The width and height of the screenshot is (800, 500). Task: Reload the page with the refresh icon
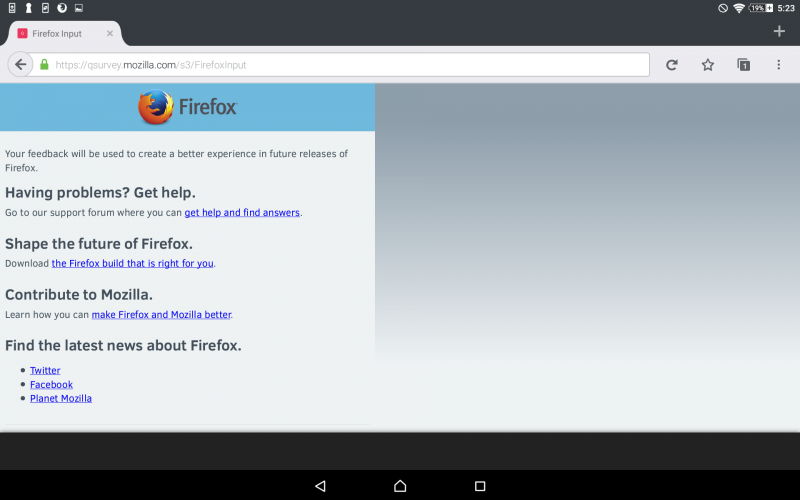672,65
